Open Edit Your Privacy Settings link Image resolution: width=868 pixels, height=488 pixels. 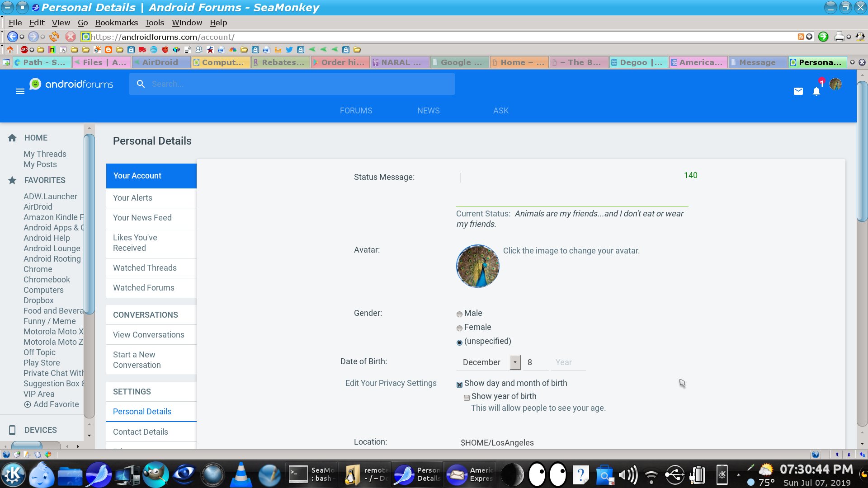391,383
